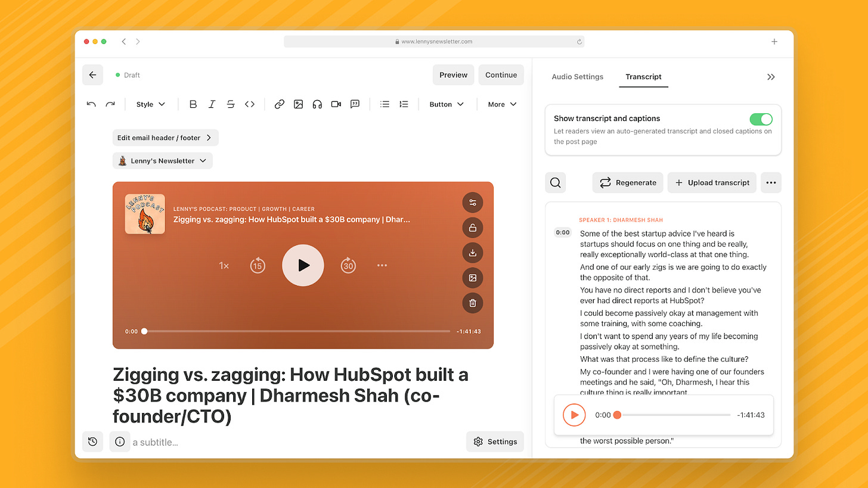Add a video using the camera icon

coord(336,104)
